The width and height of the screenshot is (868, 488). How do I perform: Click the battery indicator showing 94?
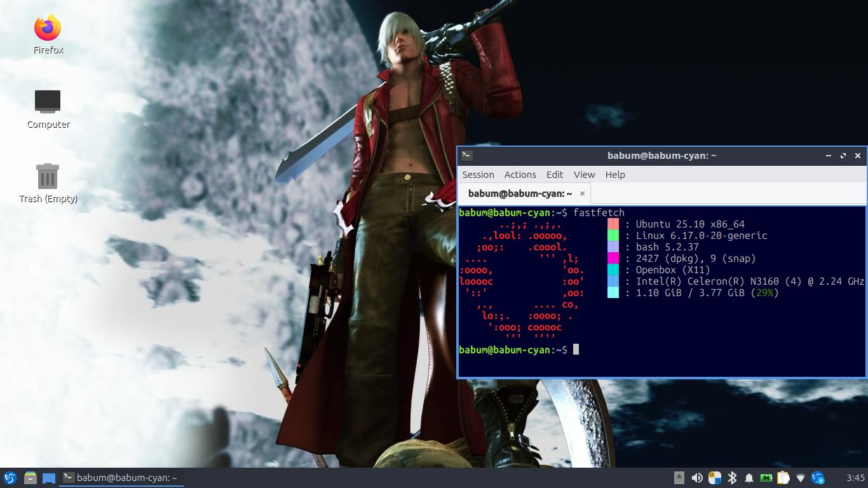point(766,478)
